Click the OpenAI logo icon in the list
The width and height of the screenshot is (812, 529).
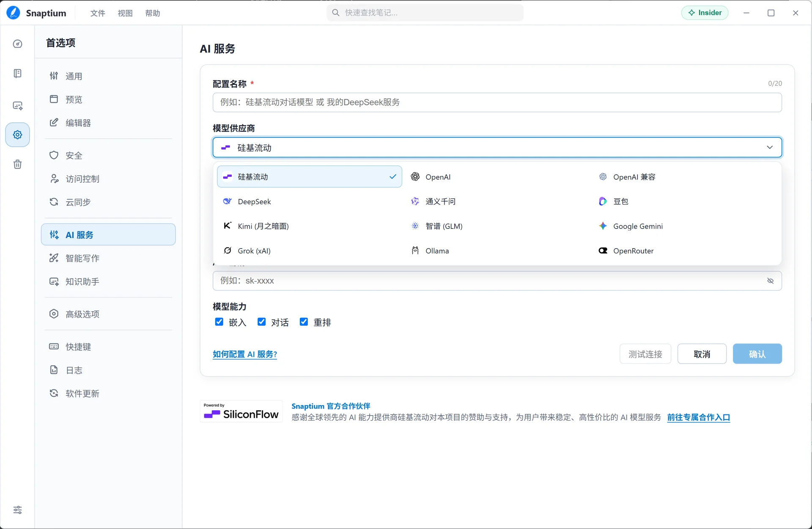pyautogui.click(x=415, y=177)
